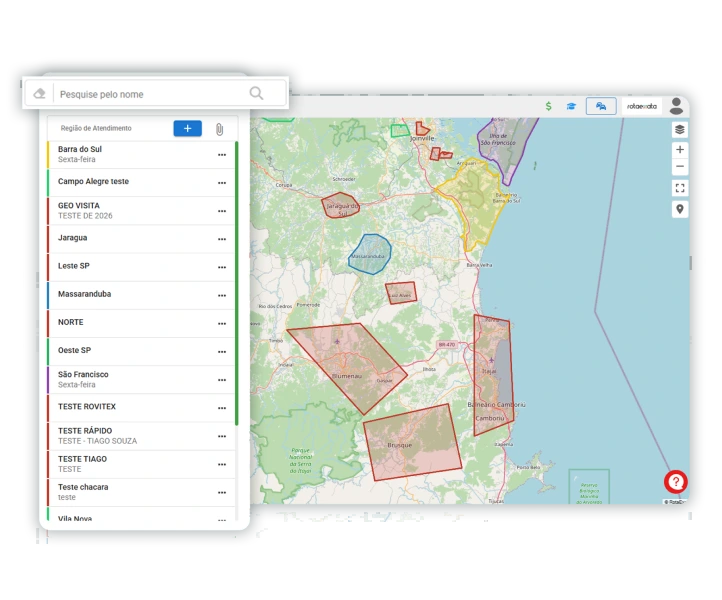Select the Leste SP region
This screenshot has height=600, width=722.
point(140,267)
